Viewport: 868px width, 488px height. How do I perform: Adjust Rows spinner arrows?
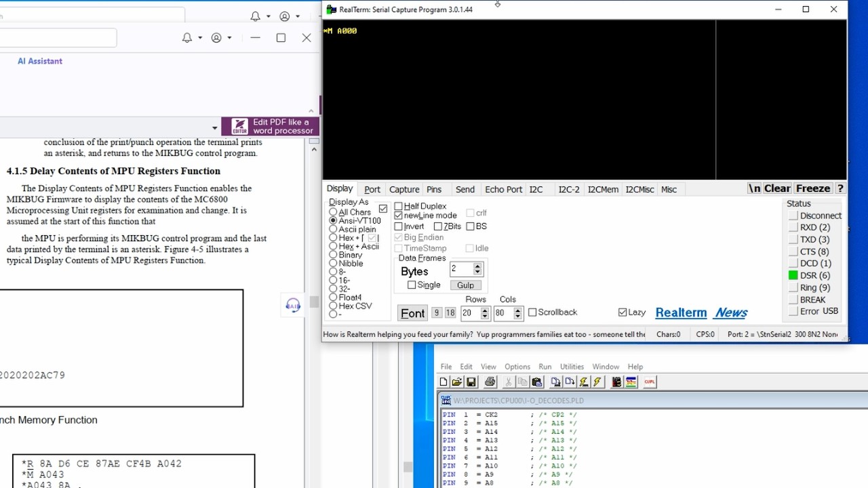(x=484, y=313)
